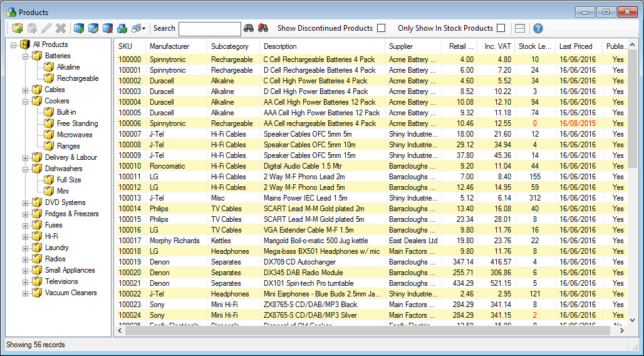Expand the Televisions category node
This screenshot has height=356, width=644.
pos(26,281)
